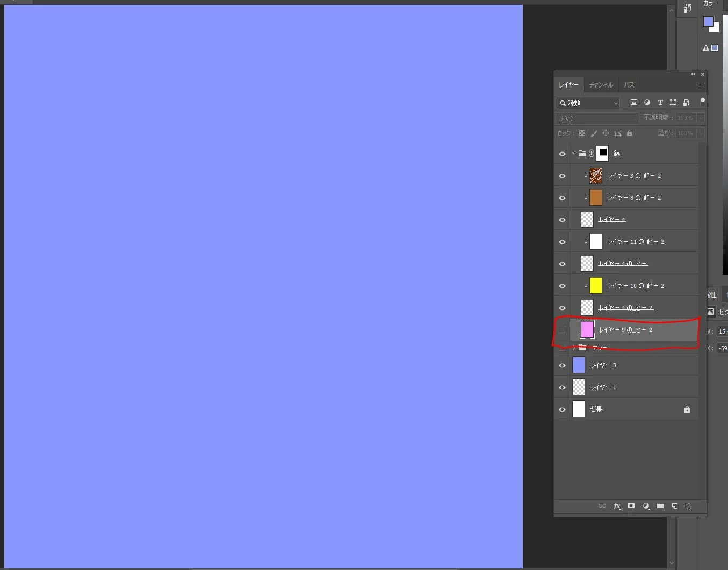Filter layers by adjustment layer icon
The width and height of the screenshot is (728, 570).
pyautogui.click(x=647, y=102)
